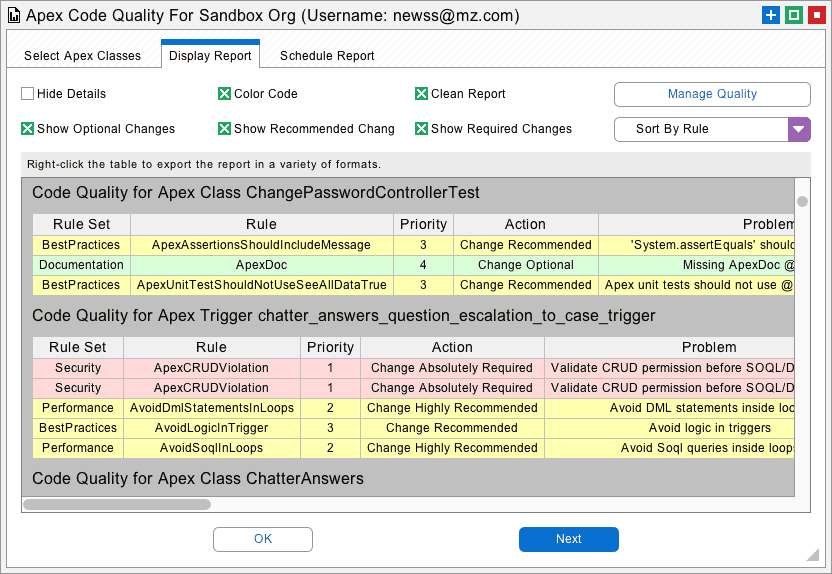Switch to Select Apex Classes tab
The width and height of the screenshot is (832, 574).
(83, 56)
